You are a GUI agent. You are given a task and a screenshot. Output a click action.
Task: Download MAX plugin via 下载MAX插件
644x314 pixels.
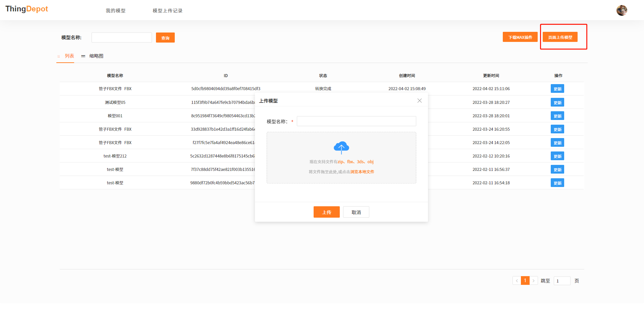click(520, 37)
